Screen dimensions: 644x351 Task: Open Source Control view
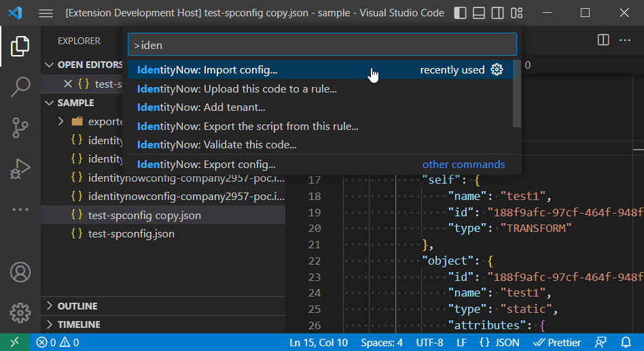click(x=20, y=128)
